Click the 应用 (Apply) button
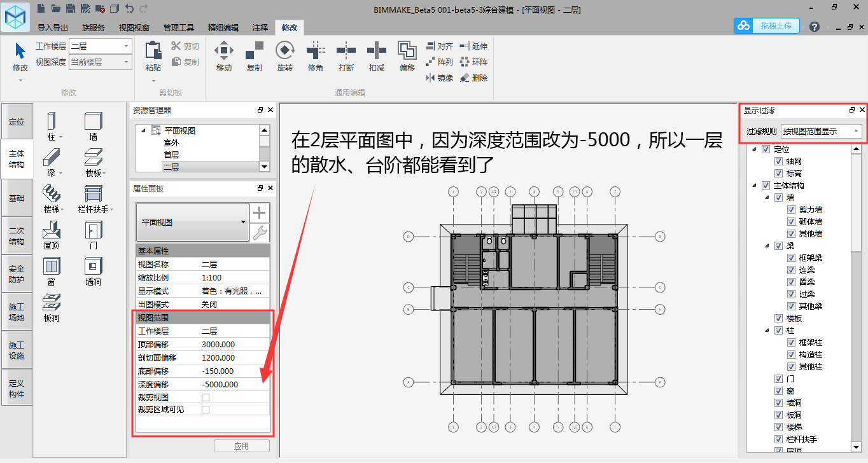The image size is (868, 463). click(x=241, y=446)
